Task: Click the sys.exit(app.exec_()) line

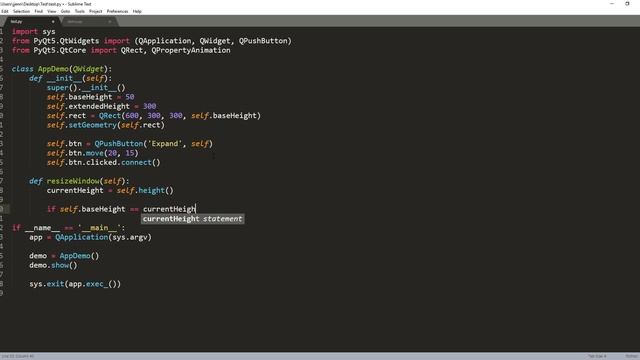Action: click(x=75, y=284)
